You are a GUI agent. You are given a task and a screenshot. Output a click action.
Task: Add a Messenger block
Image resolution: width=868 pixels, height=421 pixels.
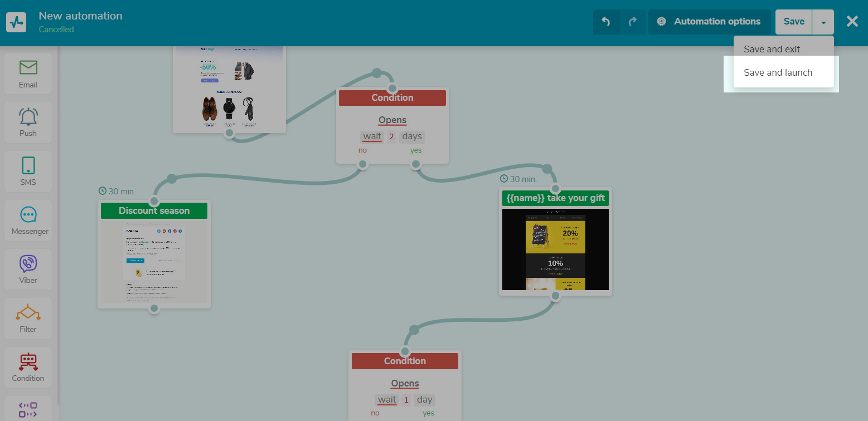click(28, 221)
